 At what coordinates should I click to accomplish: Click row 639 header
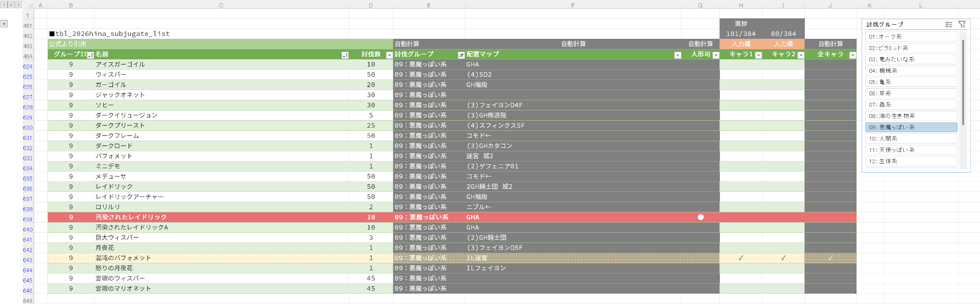click(28, 219)
